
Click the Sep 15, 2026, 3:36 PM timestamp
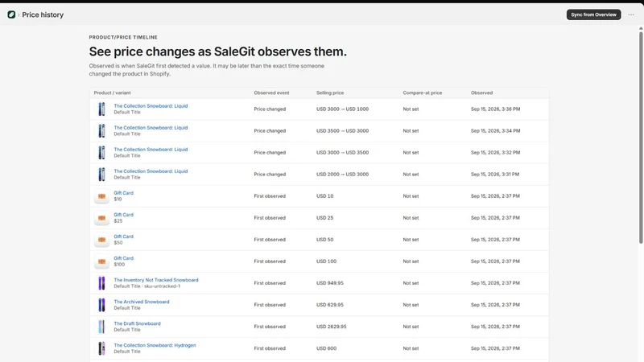(495, 109)
